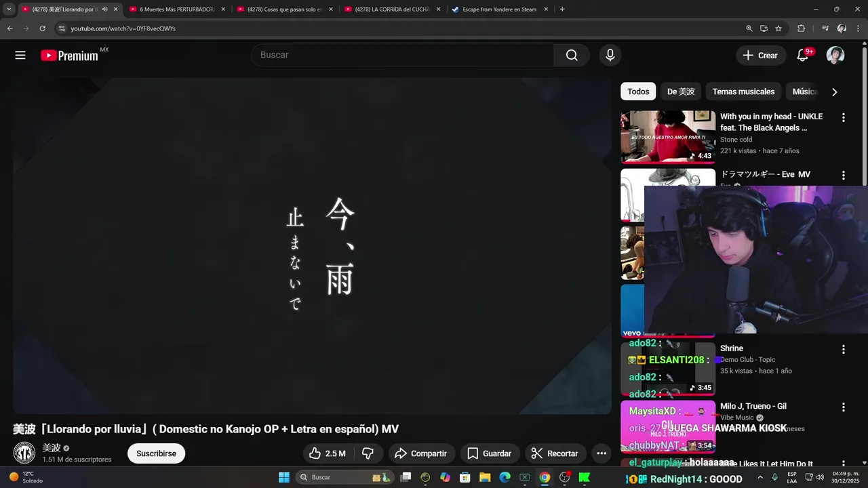868x488 pixels.
Task: Open the Shrine video title
Action: click(732, 348)
